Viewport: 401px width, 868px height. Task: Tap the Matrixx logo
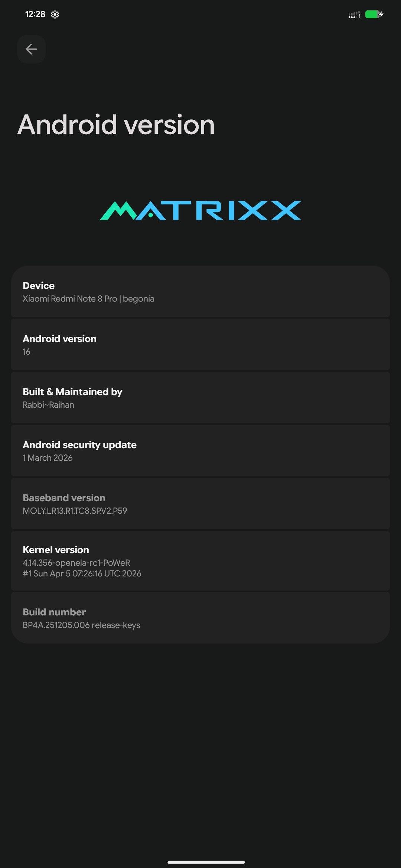[200, 211]
